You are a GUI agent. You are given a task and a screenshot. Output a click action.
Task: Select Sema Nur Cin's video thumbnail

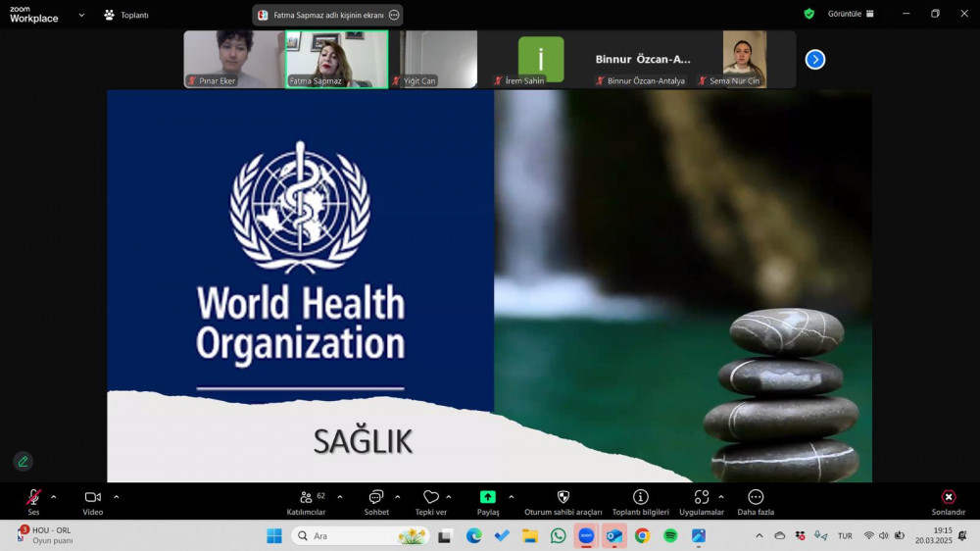(745, 60)
